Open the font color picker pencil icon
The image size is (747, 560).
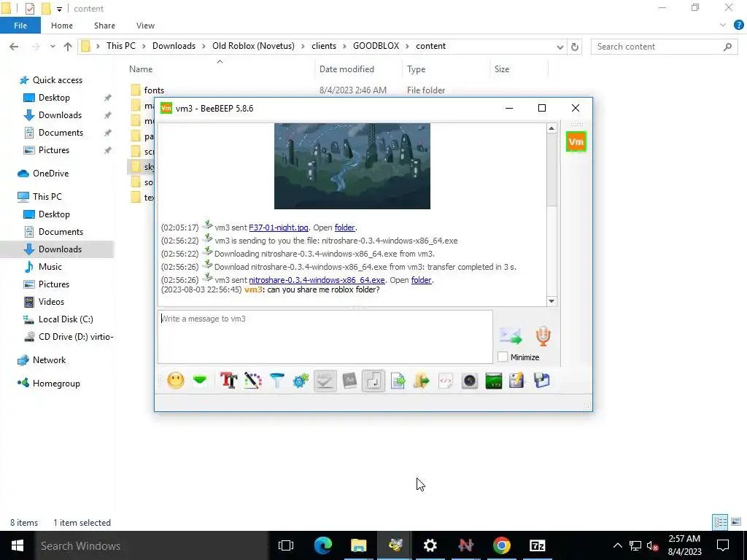pos(253,381)
